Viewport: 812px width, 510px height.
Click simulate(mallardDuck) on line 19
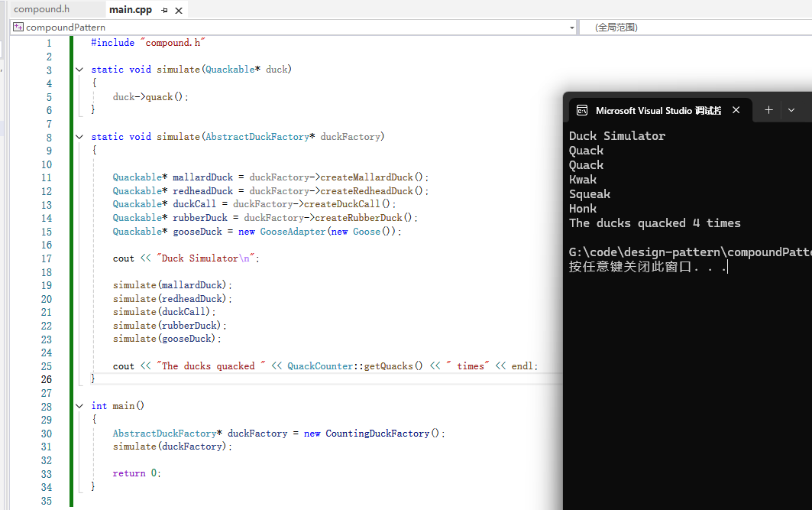(x=172, y=285)
